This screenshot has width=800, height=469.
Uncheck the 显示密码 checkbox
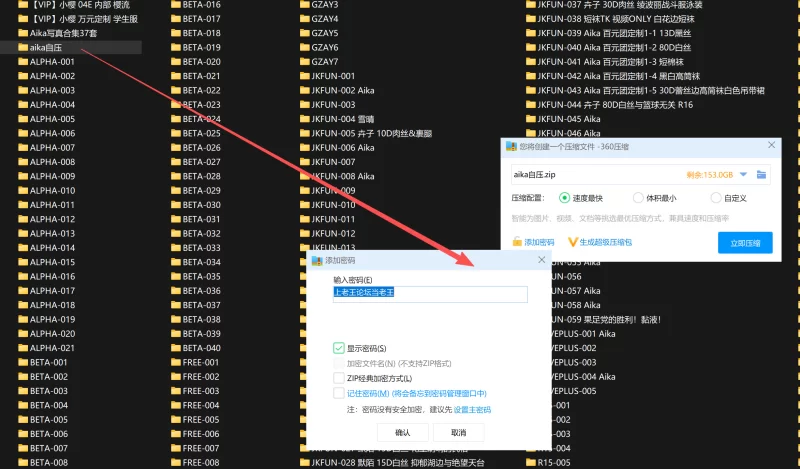click(x=339, y=348)
